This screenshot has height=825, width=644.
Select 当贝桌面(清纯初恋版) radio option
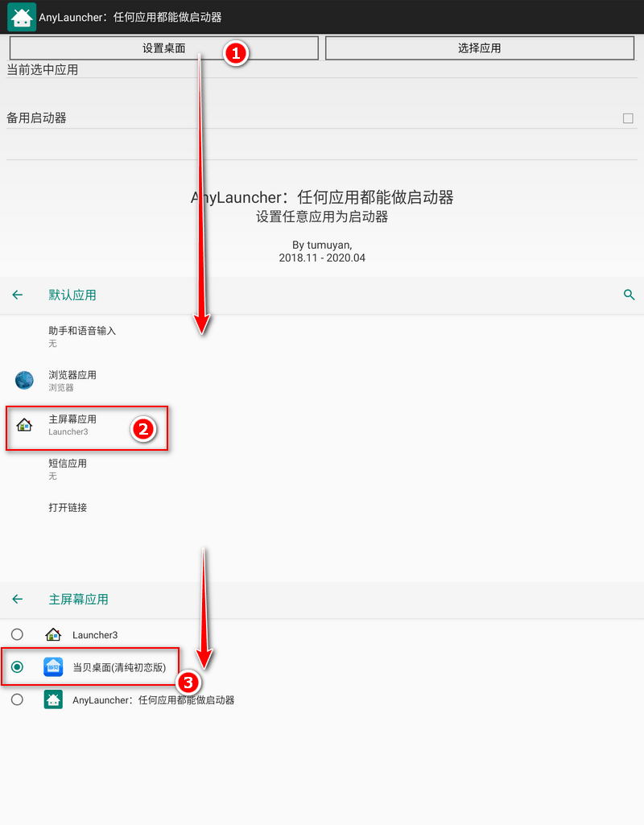click(17, 666)
